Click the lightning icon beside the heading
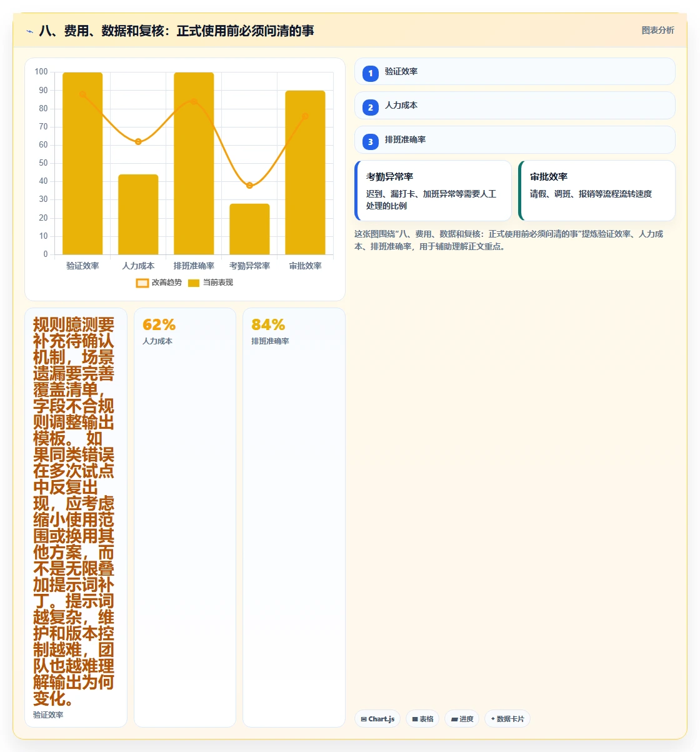 click(29, 31)
